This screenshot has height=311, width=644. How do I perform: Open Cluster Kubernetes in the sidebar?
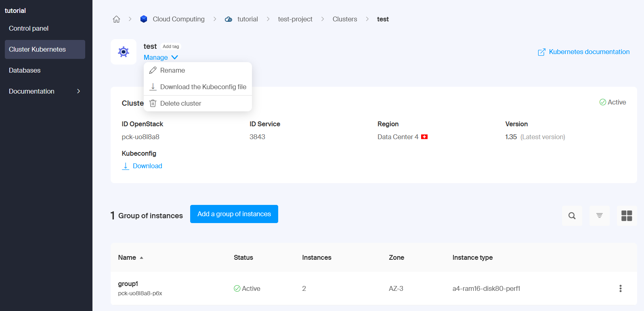pos(45,49)
